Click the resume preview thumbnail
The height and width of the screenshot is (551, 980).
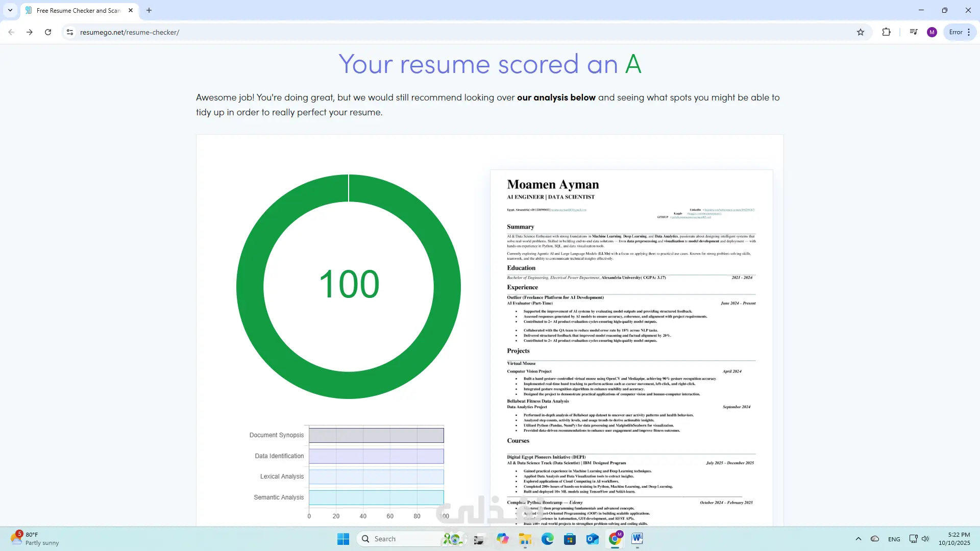point(631,347)
